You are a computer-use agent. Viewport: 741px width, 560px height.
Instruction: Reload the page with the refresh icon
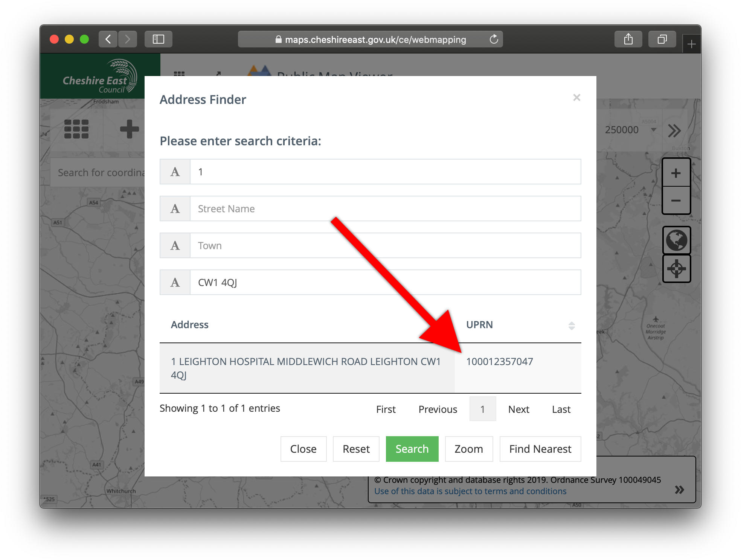click(x=494, y=39)
